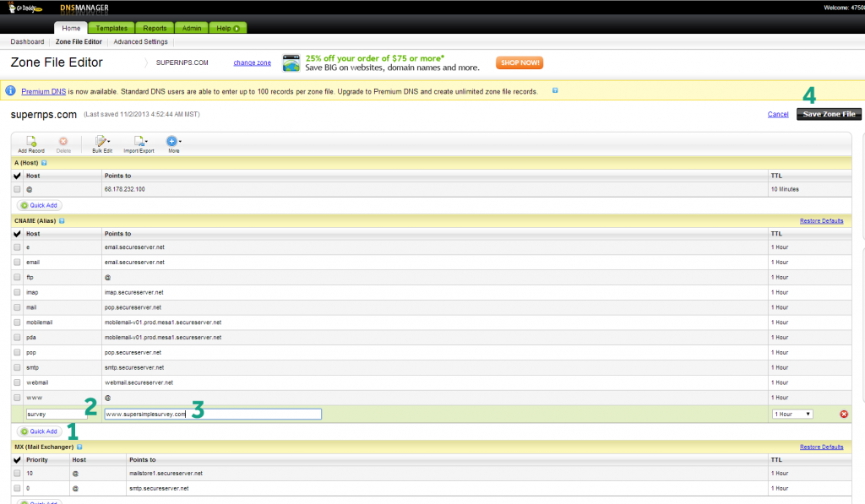Check the box for the pop CNAME record
Screen dimensions: 865x504
click(17, 352)
